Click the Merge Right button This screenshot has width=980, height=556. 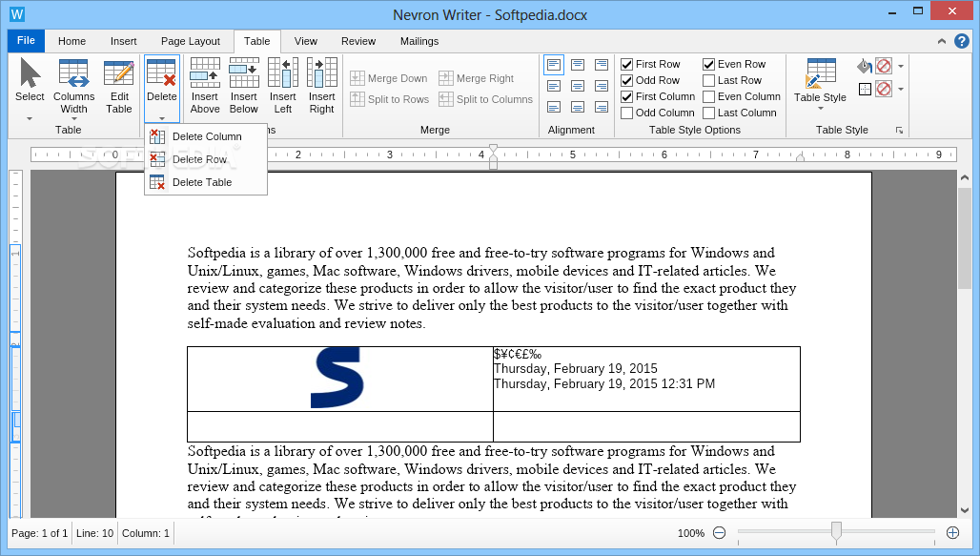[477, 78]
